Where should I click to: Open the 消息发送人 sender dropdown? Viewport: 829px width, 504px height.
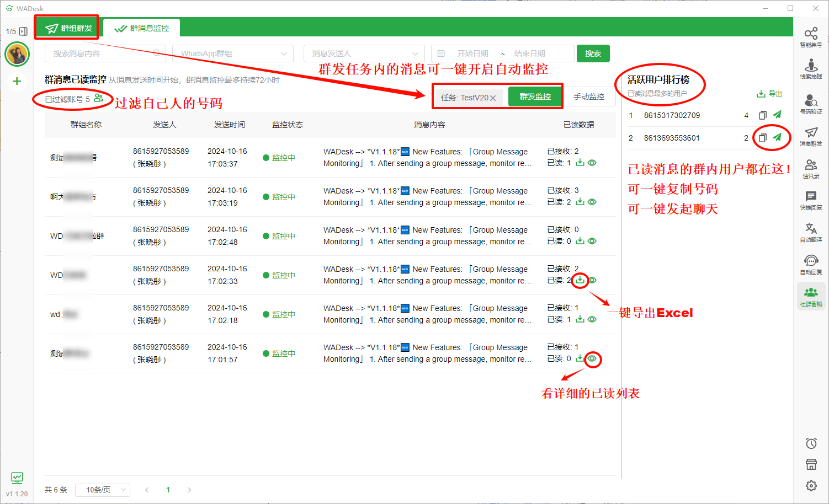(364, 53)
